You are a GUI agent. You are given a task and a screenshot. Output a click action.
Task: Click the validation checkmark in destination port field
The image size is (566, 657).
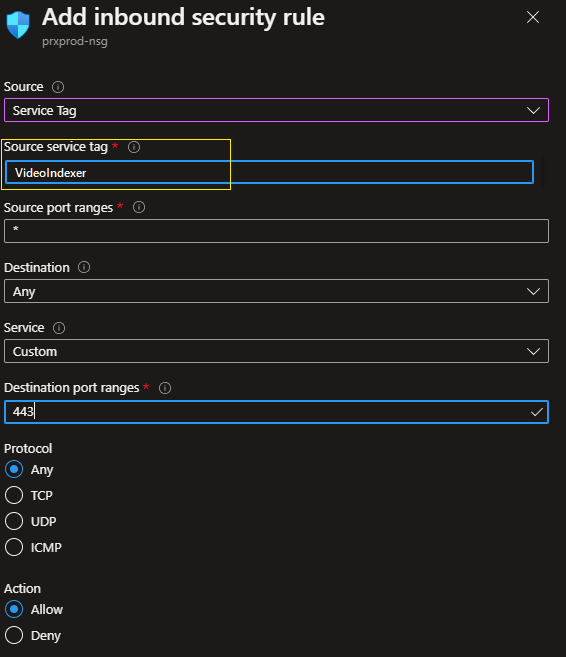pos(537,412)
